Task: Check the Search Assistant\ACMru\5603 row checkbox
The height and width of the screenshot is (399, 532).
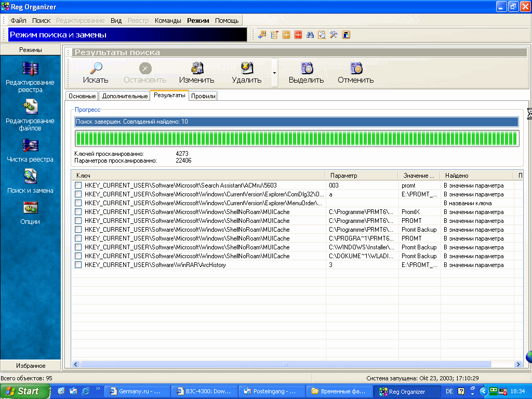Action: (x=78, y=185)
